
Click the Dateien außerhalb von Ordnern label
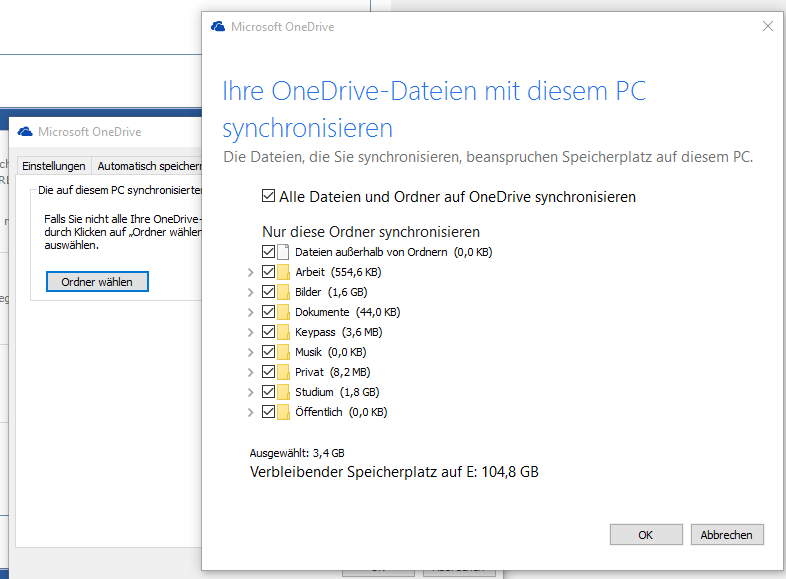[394, 252]
